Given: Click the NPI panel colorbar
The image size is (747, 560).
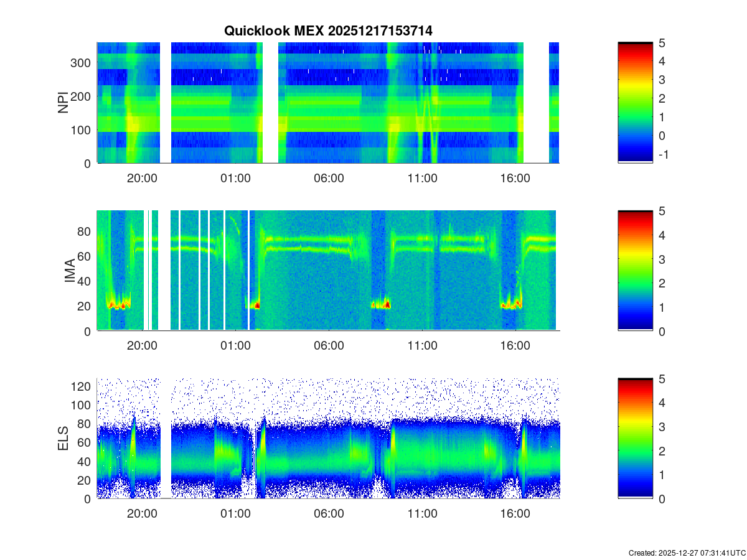Looking at the screenshot, I should coord(635,103).
